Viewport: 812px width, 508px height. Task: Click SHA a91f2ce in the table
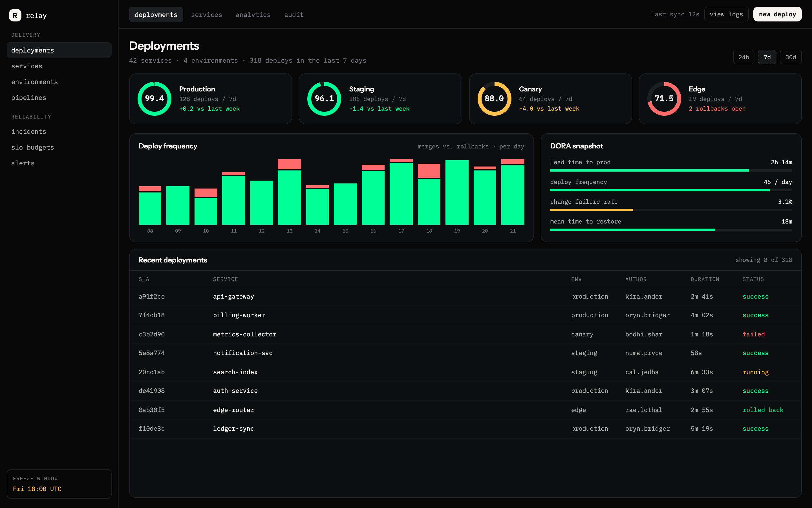tap(152, 296)
